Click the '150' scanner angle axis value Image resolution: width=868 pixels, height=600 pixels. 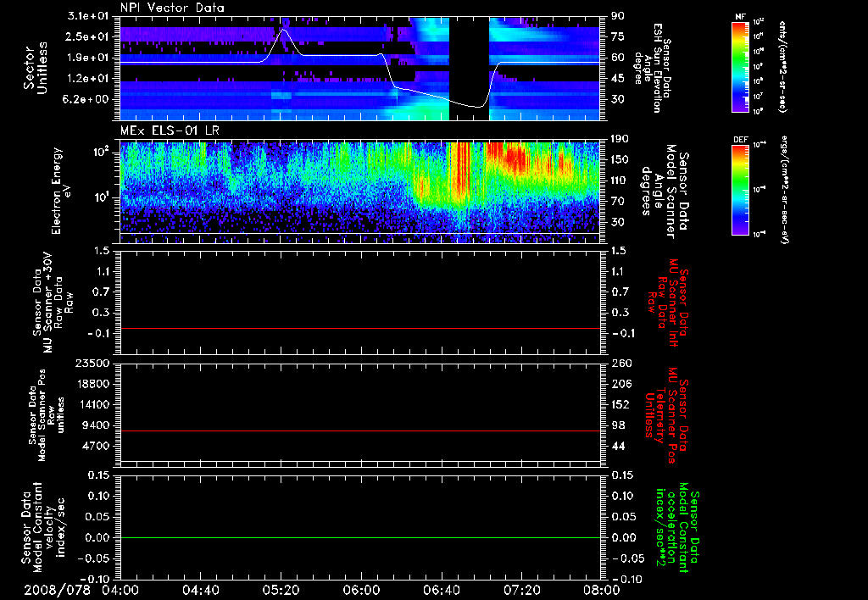(620, 159)
